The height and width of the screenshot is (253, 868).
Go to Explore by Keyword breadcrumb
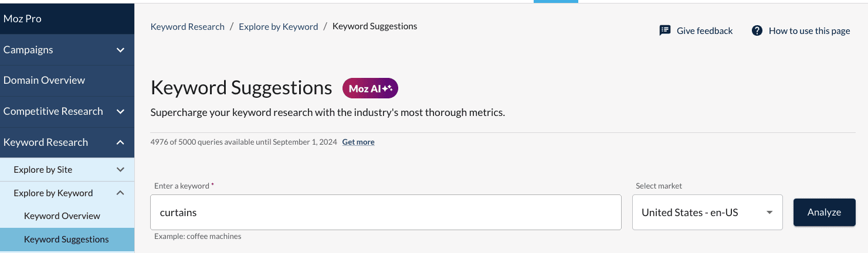(279, 26)
